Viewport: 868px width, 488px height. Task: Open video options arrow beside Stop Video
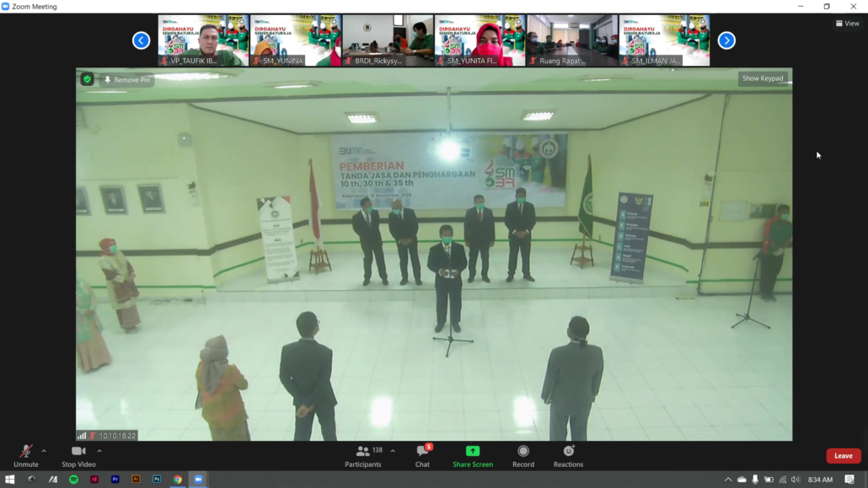[x=99, y=451]
